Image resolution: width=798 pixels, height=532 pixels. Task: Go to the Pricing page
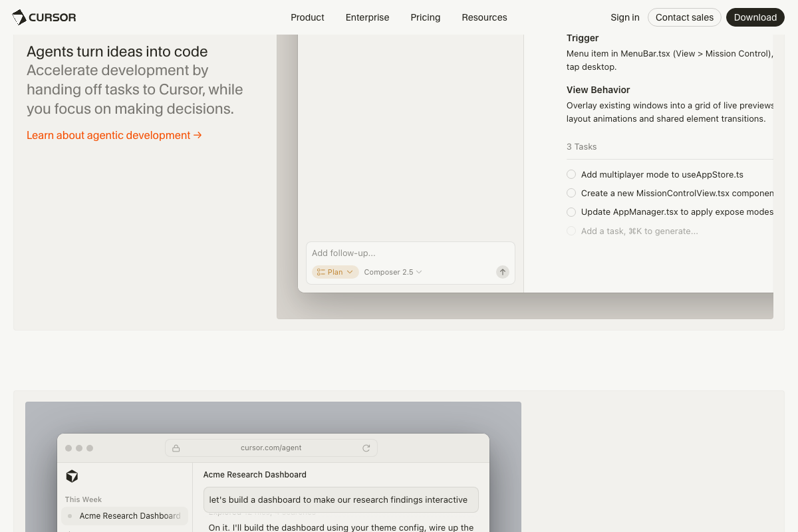point(426,17)
